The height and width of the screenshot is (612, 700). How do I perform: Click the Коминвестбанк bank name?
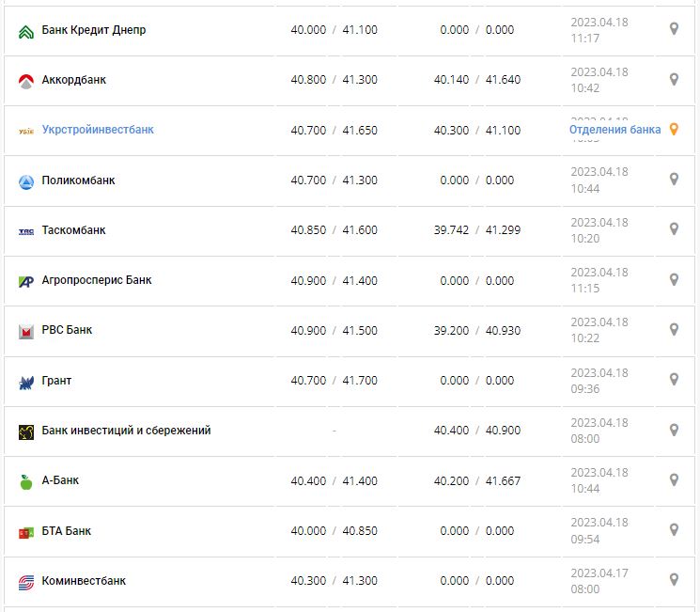click(x=84, y=581)
